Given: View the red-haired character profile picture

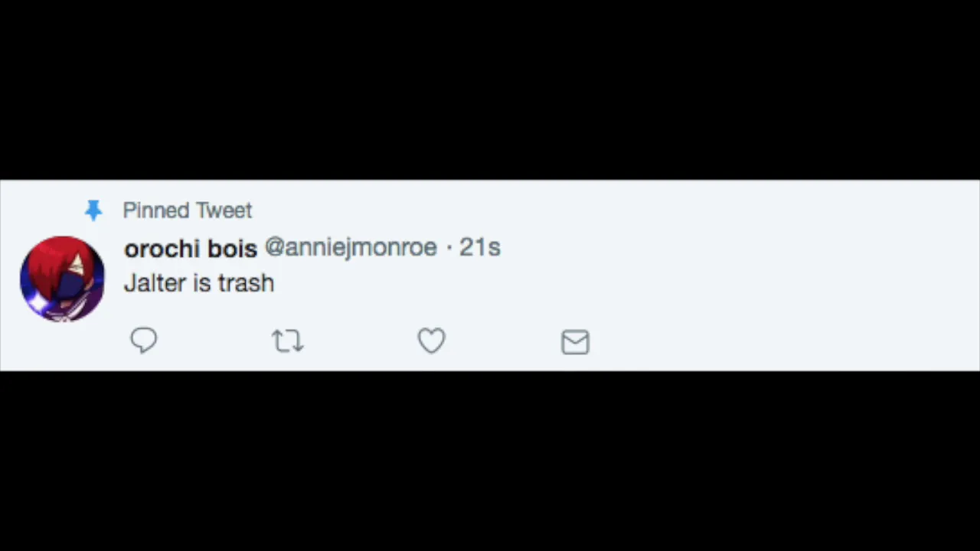Looking at the screenshot, I should pos(62,279).
